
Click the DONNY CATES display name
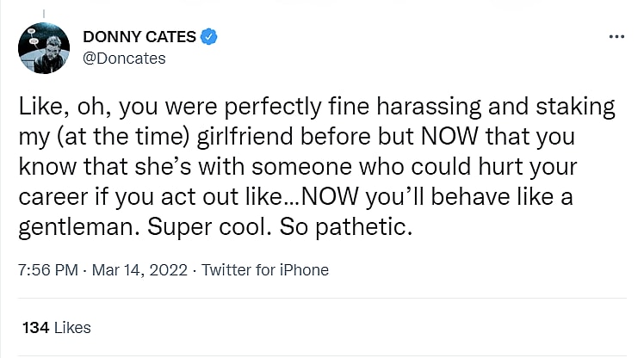[x=139, y=37]
